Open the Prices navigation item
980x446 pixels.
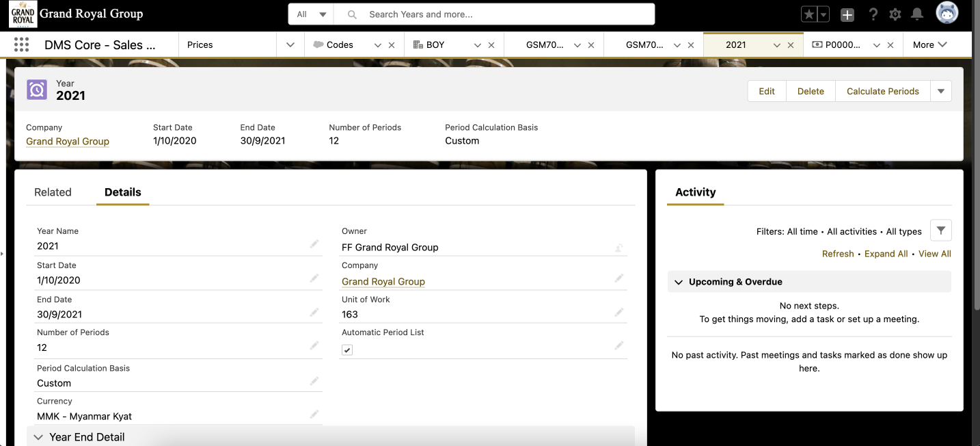coord(200,44)
